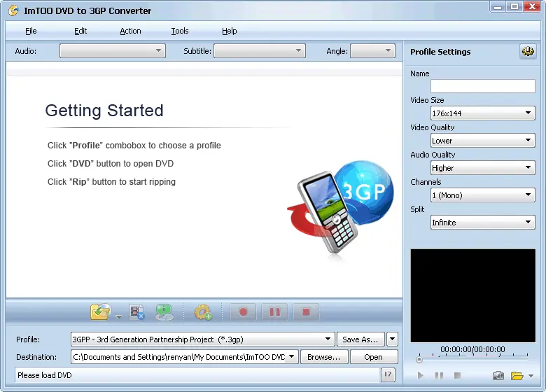Viewport: 546px width, 392px height.
Task: Click the black video preview area
Action: click(x=473, y=295)
